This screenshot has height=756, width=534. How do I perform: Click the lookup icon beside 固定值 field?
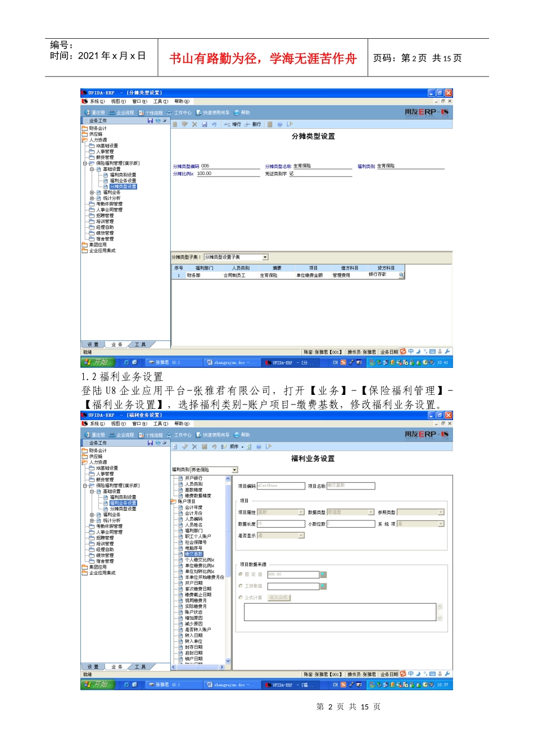pos(323,574)
